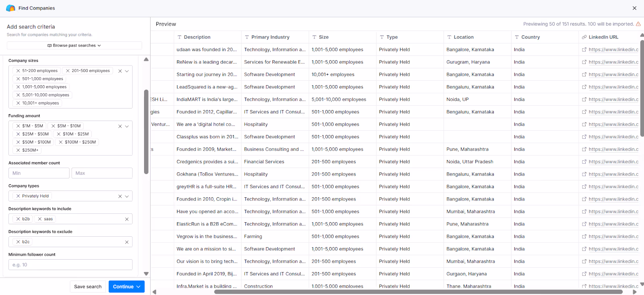Focus the associated member count Max field
This screenshot has height=295, width=644.
[102, 173]
